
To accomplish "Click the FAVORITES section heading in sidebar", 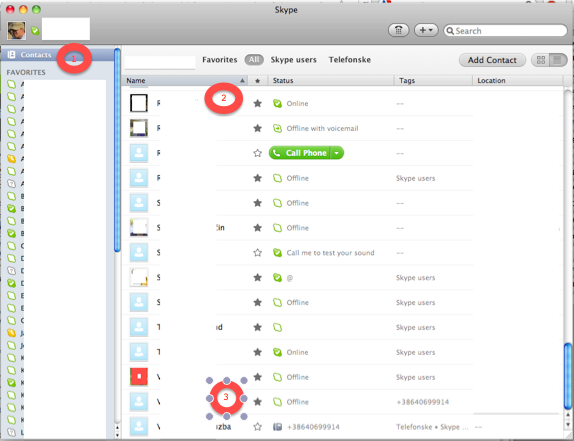I will pos(26,72).
